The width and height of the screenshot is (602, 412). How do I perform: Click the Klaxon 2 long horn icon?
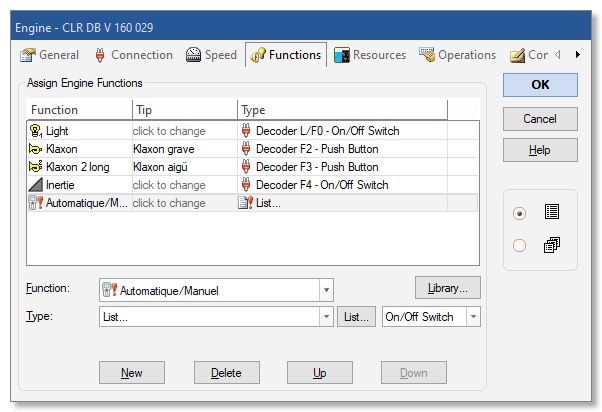[36, 167]
